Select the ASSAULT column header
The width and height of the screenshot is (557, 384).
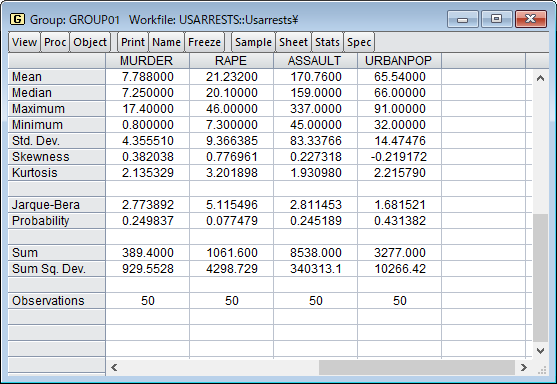point(315,61)
